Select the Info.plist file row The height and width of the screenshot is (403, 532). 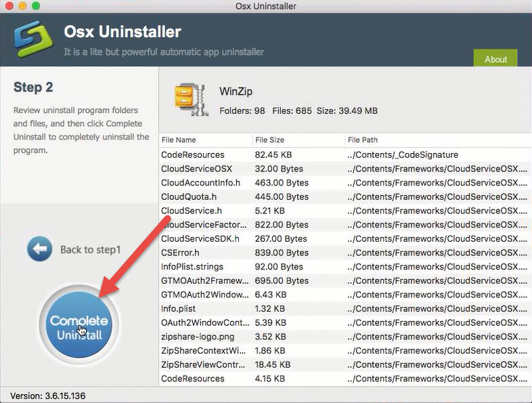(x=345, y=309)
